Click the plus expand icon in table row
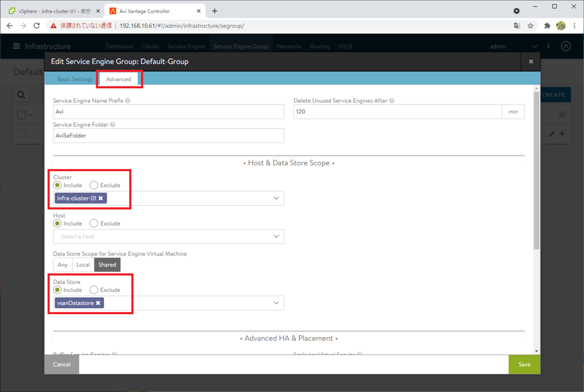This screenshot has height=392, width=584. point(562,133)
